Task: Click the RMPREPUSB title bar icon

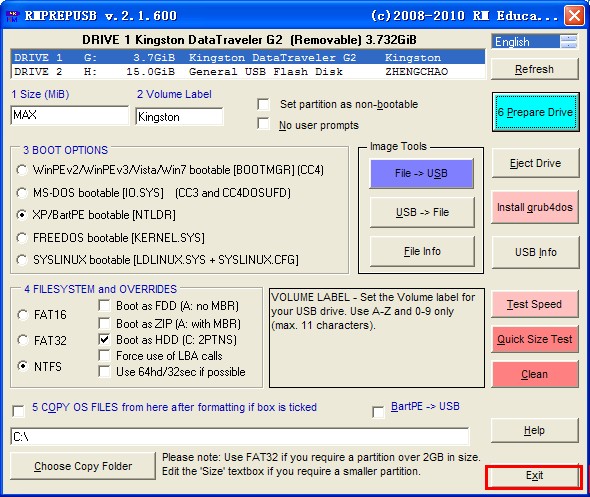Action: (x=12, y=16)
